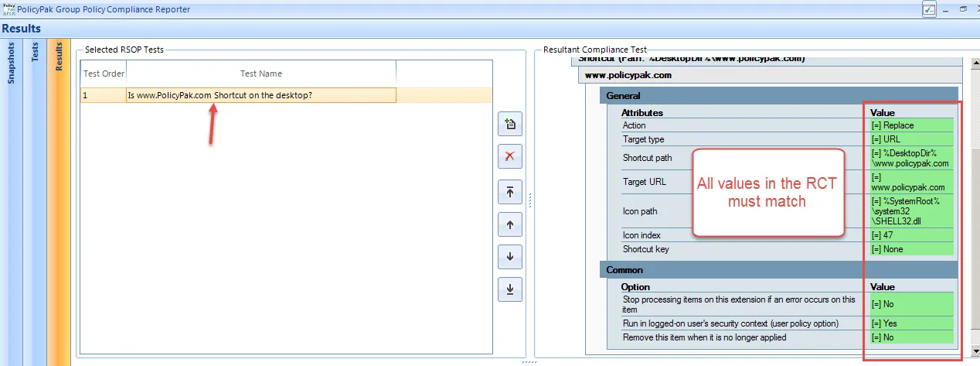Move selected test to bottom
Screen dimensions: 980x366
(510, 289)
